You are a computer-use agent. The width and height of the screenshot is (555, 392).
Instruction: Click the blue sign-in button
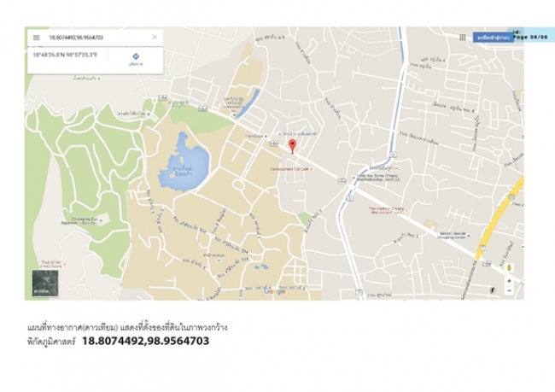click(493, 38)
